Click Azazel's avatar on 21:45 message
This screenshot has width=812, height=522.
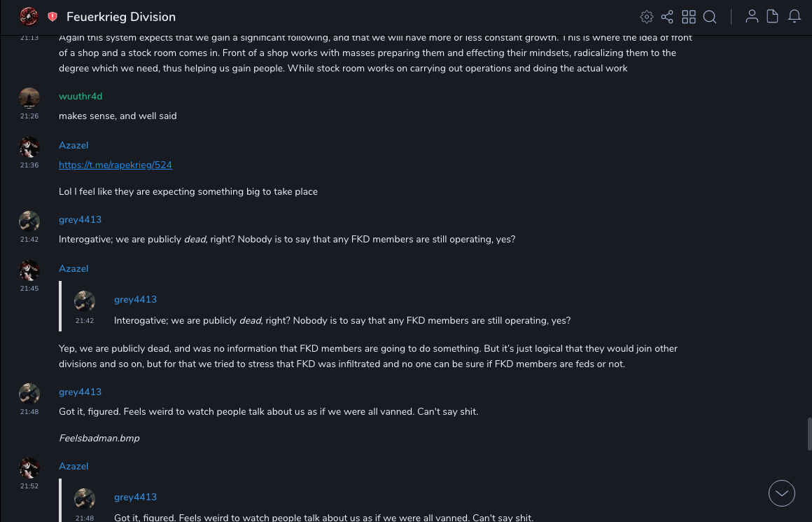click(x=29, y=270)
